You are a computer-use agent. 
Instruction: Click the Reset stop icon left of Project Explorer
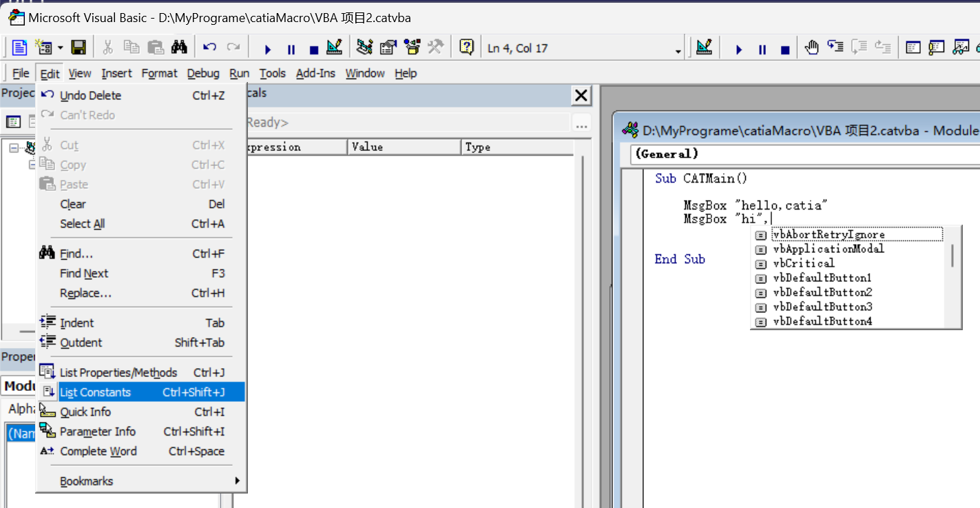tap(314, 49)
